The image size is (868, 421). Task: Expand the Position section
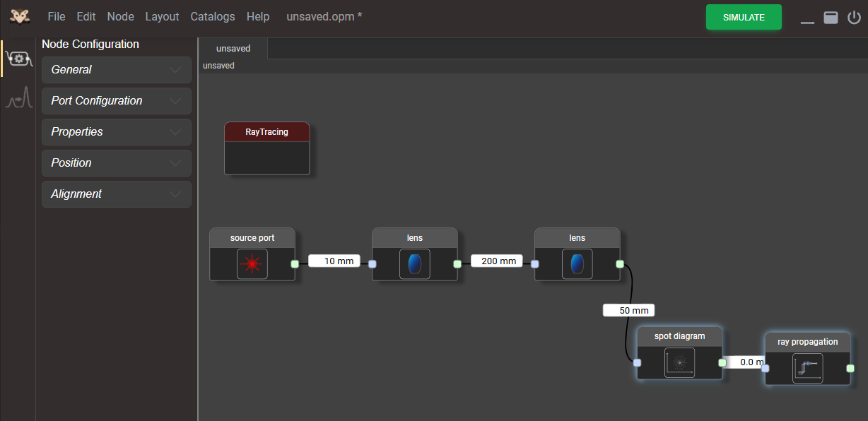(117, 163)
